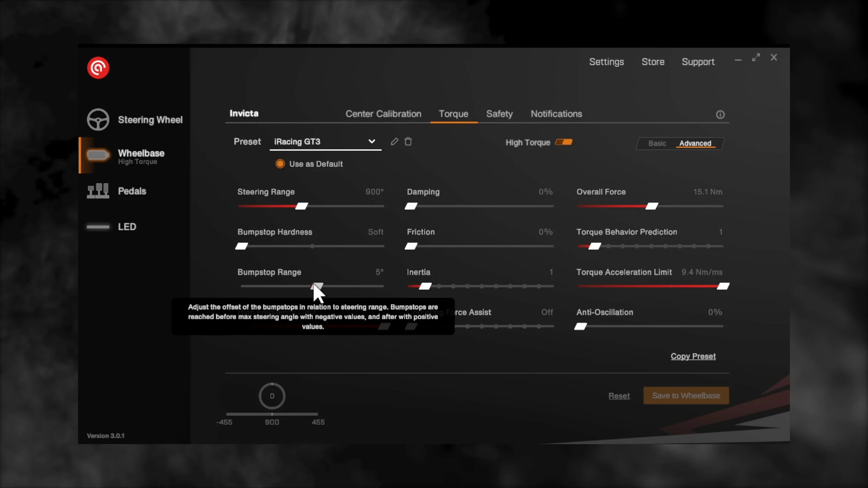Screen dimensions: 868x488
Task: Click the steering angle dial indicator
Action: 272,396
